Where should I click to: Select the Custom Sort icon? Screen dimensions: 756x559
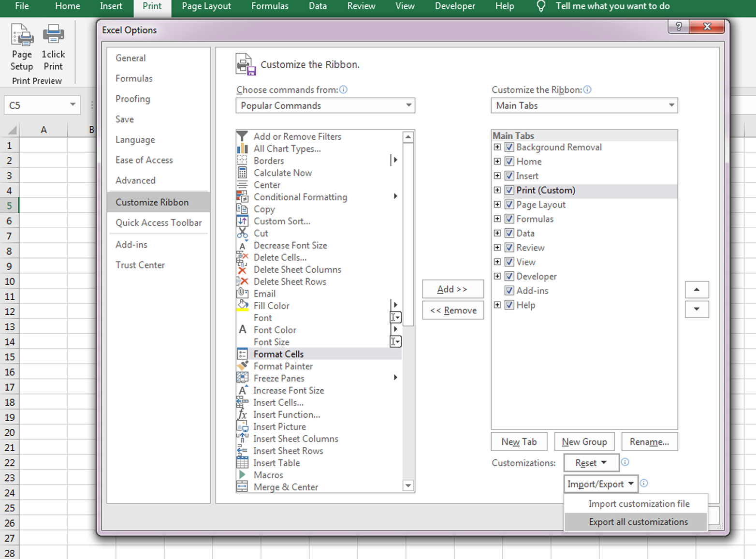[242, 221]
